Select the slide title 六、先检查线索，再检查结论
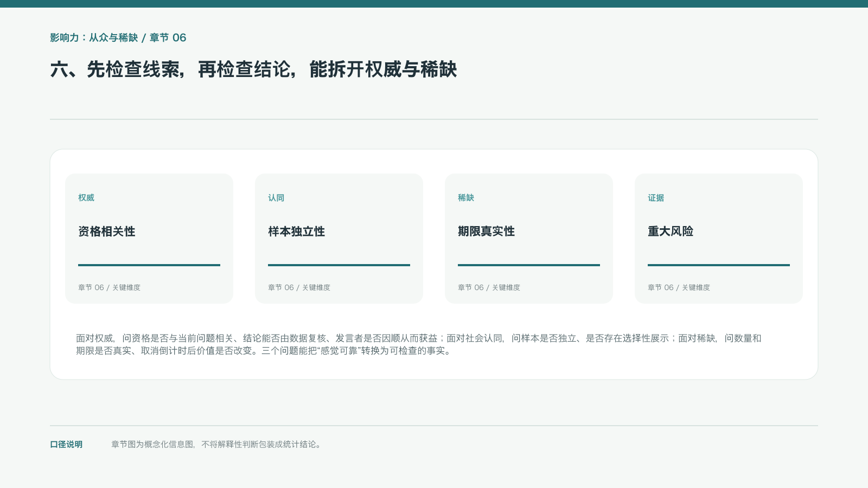Screen dimensions: 868x488 [x=253, y=69]
